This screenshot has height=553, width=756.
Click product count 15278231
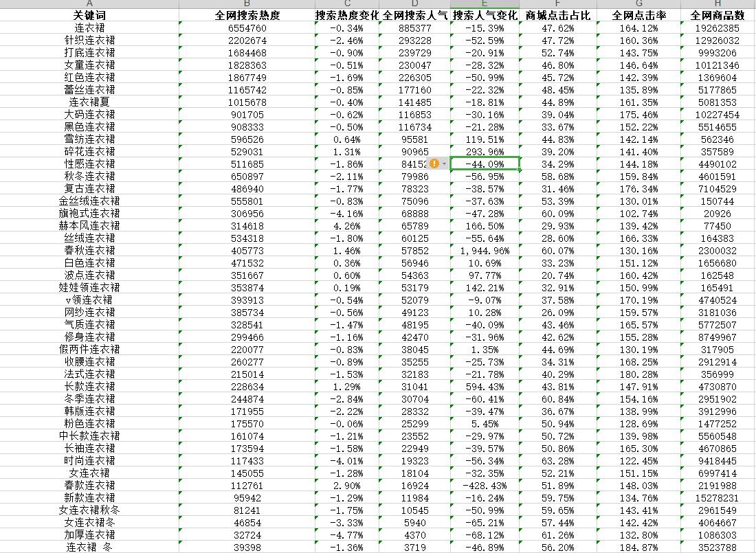coord(718,498)
